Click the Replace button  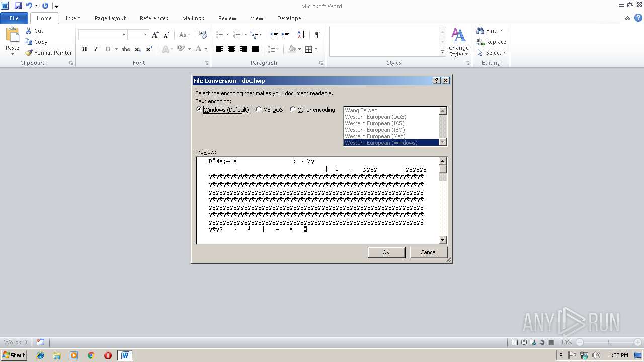tap(491, 42)
